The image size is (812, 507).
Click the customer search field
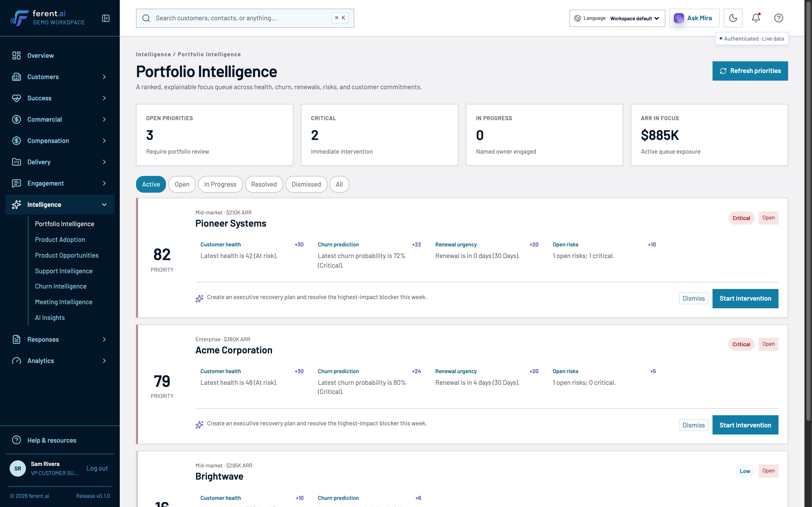[245, 18]
